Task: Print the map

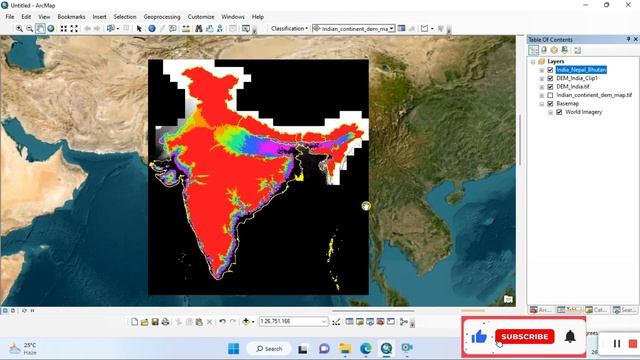Action: [x=165, y=322]
